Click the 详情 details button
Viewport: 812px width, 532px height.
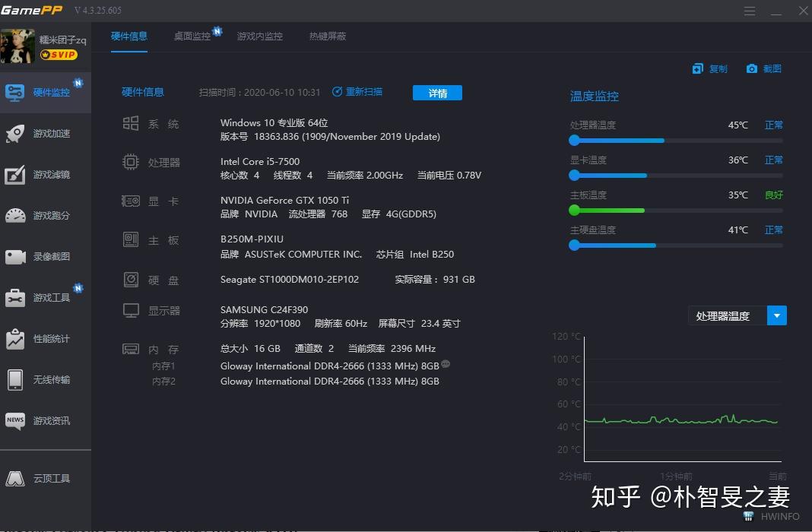point(437,93)
